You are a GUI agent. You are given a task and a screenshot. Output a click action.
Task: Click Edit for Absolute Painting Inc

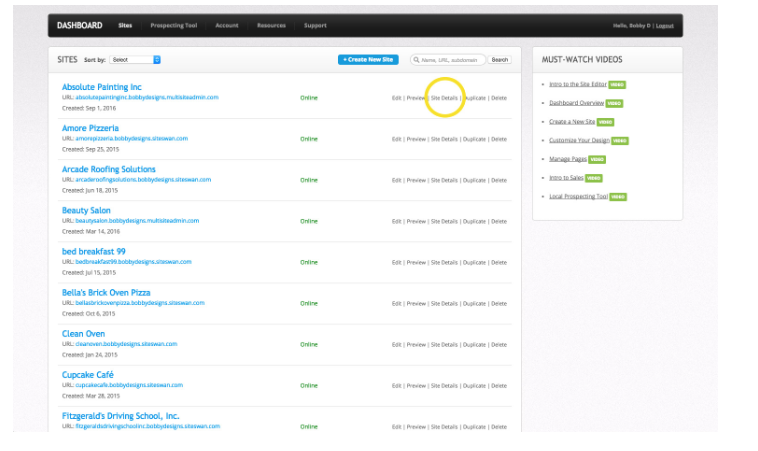click(x=396, y=98)
